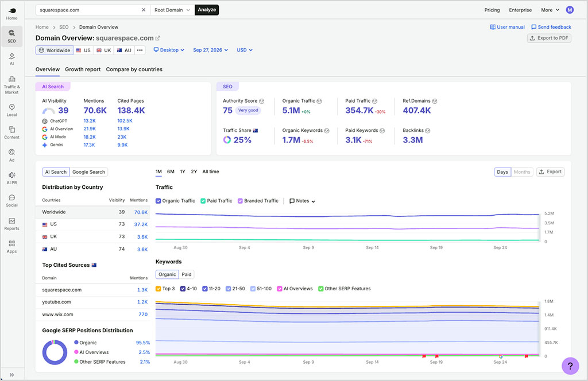Image resolution: width=588 pixels, height=381 pixels.
Task: Expand the More menu
Action: [x=550, y=10]
